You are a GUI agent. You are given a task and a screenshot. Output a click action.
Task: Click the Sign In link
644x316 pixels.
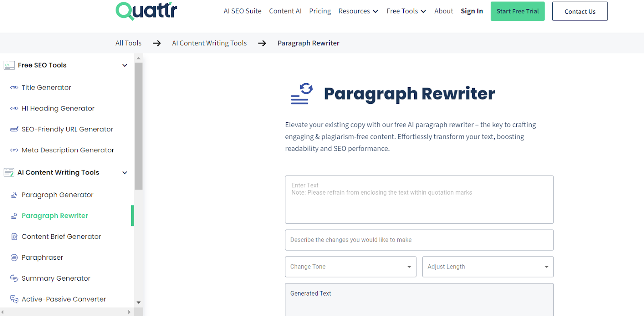point(472,11)
